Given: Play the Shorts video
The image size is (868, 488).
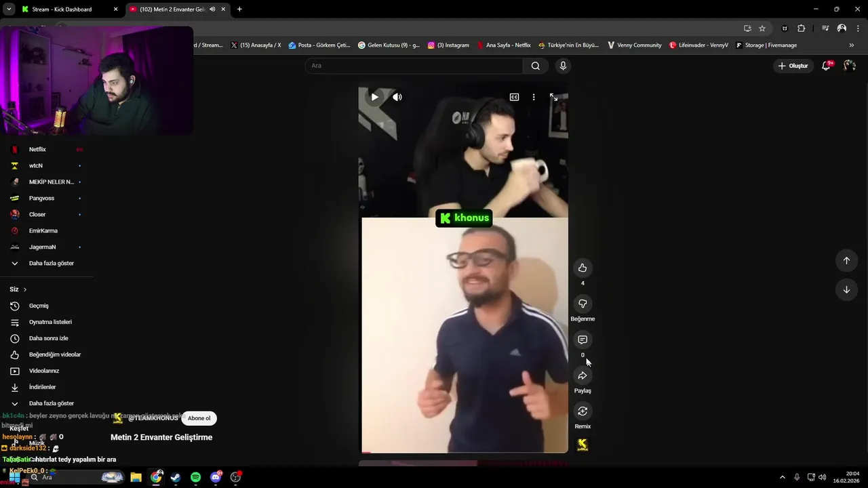Looking at the screenshot, I should point(374,97).
